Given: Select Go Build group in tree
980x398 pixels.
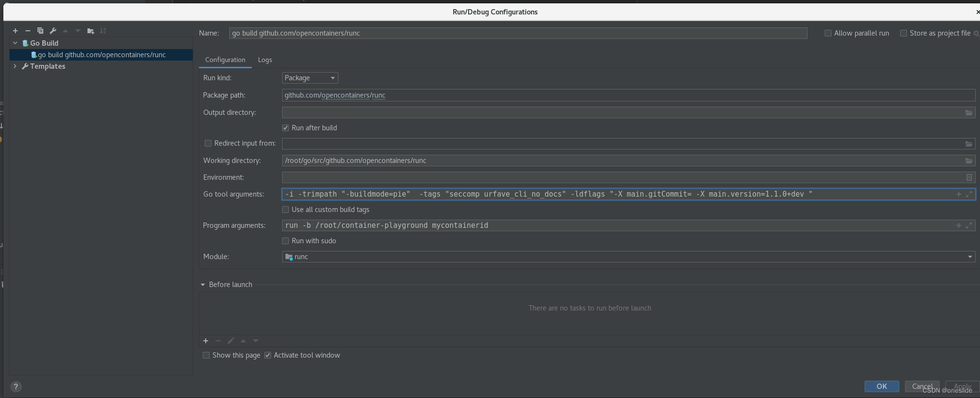Looking at the screenshot, I should pos(44,43).
